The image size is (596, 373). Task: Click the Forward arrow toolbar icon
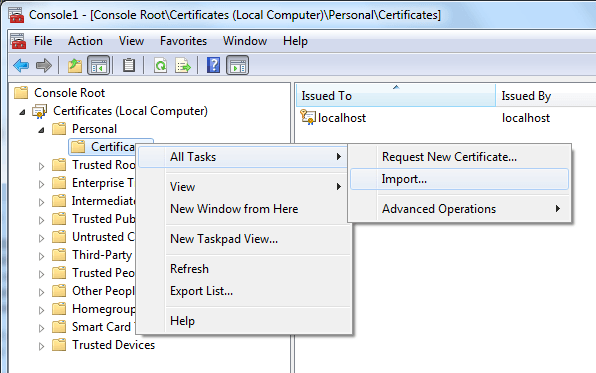[44, 65]
